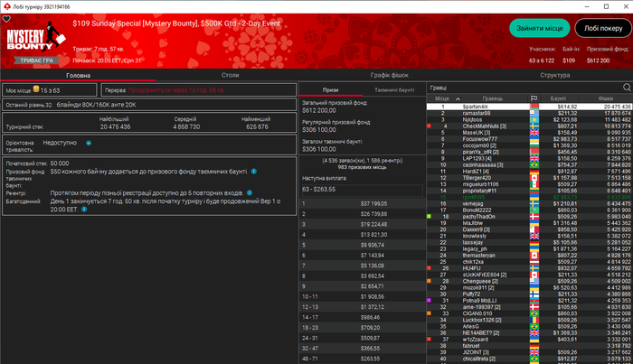Screen dimensions: 633x364
Task: Click the gold chips icon beside Моє місце
Action: pyautogui.click(x=36, y=89)
